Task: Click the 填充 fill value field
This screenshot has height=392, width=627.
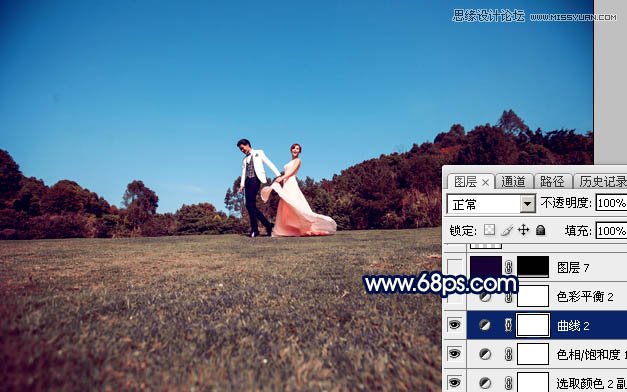Action: pyautogui.click(x=611, y=231)
